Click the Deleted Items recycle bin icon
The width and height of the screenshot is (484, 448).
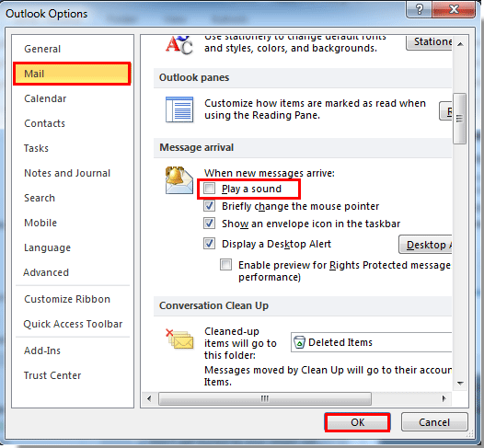[299, 342]
